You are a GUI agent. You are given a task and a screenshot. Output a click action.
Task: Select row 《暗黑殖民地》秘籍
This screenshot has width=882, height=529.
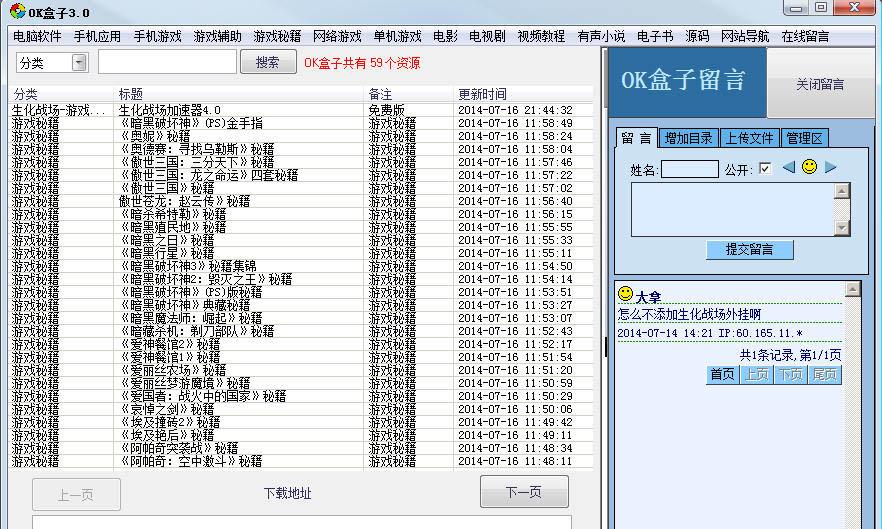coord(301,227)
